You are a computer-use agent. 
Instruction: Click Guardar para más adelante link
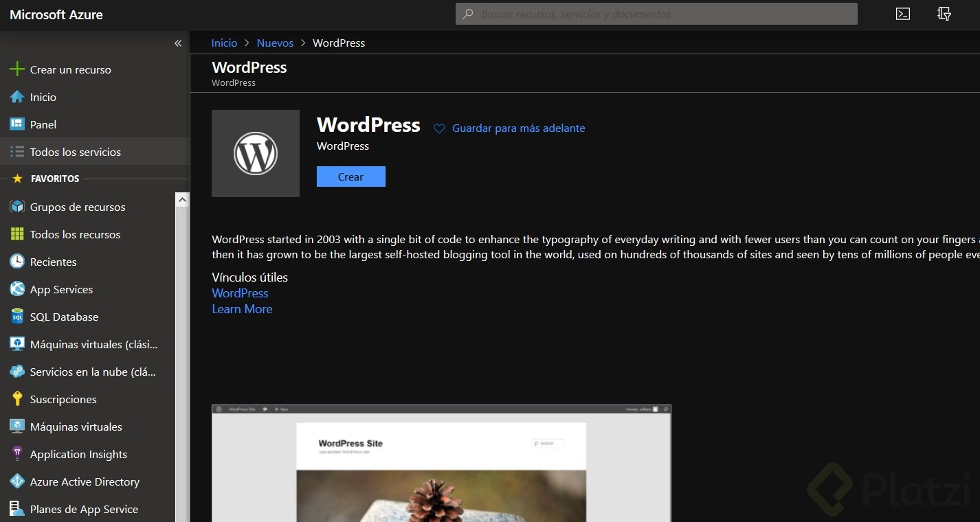519,128
